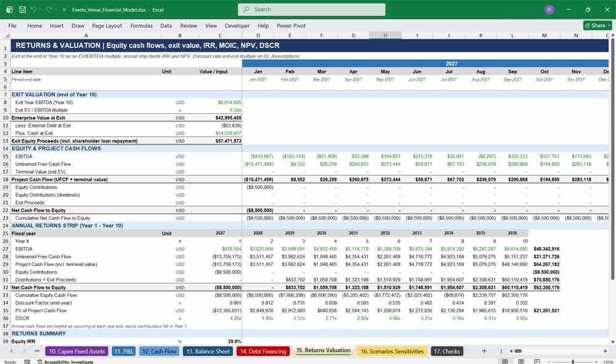Add a new sheet with plus icon
Viewport: 616px width, 364px height.
tap(484, 351)
